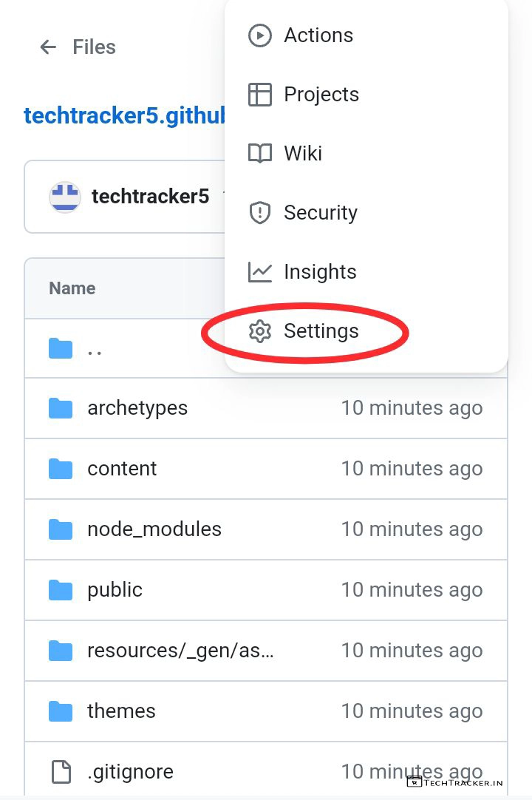Click the themes folder icon
Viewport: 532px width, 800px height.
(x=61, y=711)
